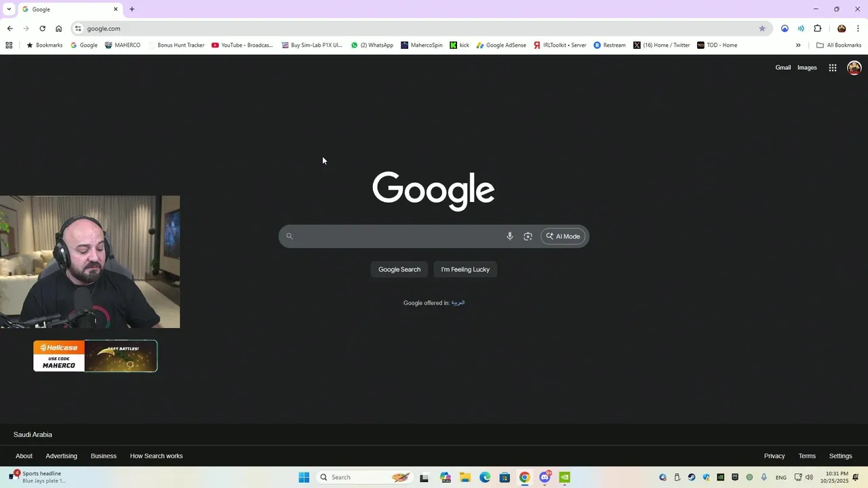Click I'm Feeling Lucky button
The height and width of the screenshot is (488, 868).
(x=465, y=270)
